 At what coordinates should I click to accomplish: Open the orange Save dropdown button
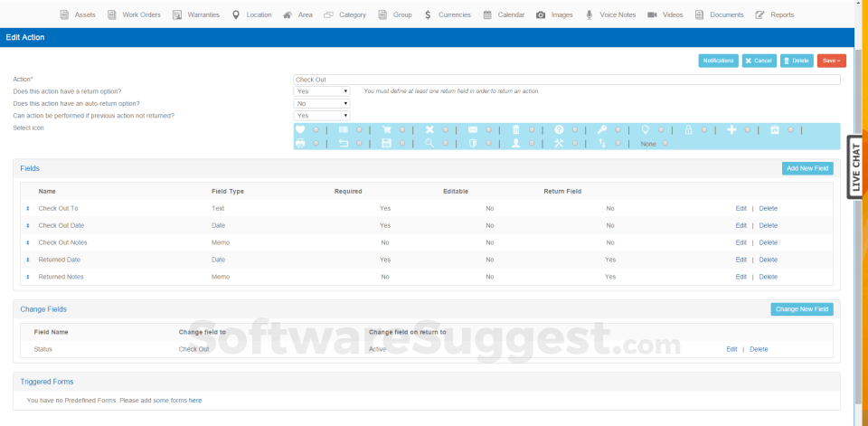832,61
